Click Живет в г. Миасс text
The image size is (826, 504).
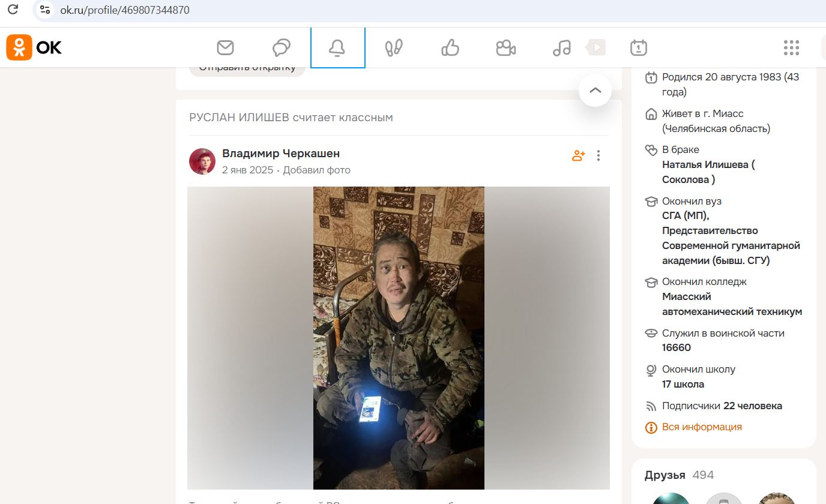pos(716,121)
